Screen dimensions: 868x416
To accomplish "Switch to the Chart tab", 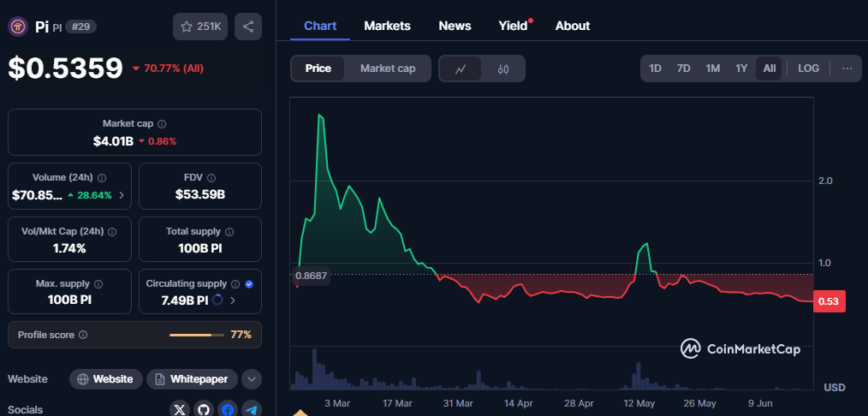I will (320, 26).
